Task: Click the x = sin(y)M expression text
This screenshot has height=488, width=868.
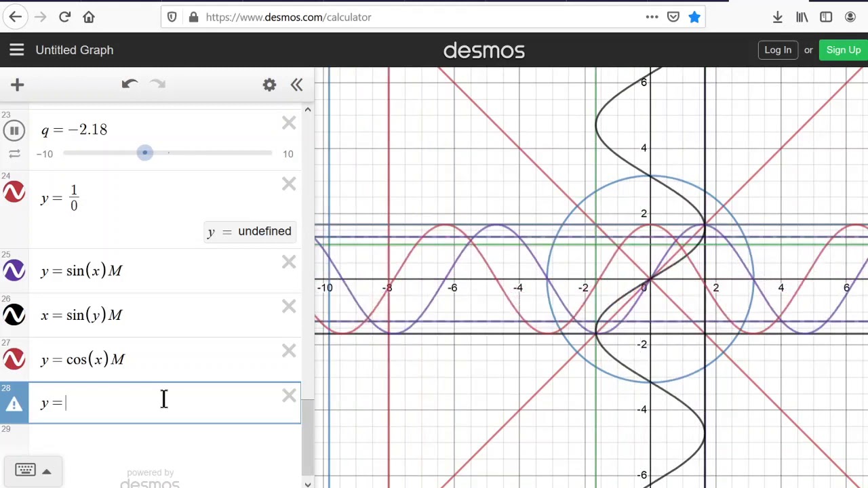Action: (x=81, y=315)
